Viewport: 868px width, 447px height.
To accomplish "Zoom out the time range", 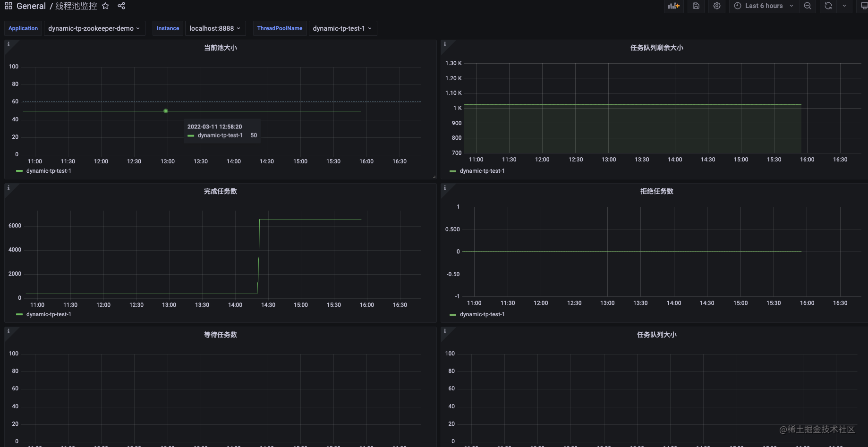I will tap(808, 6).
